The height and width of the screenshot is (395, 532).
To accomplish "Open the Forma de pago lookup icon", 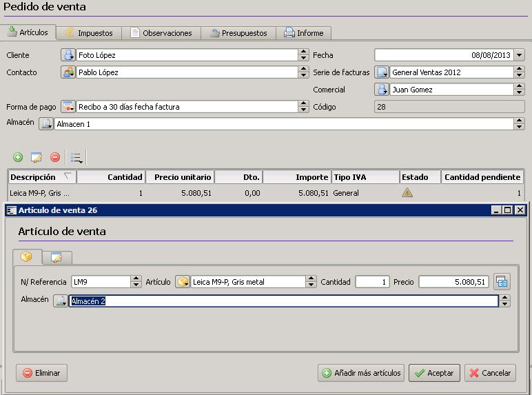I will (x=68, y=107).
